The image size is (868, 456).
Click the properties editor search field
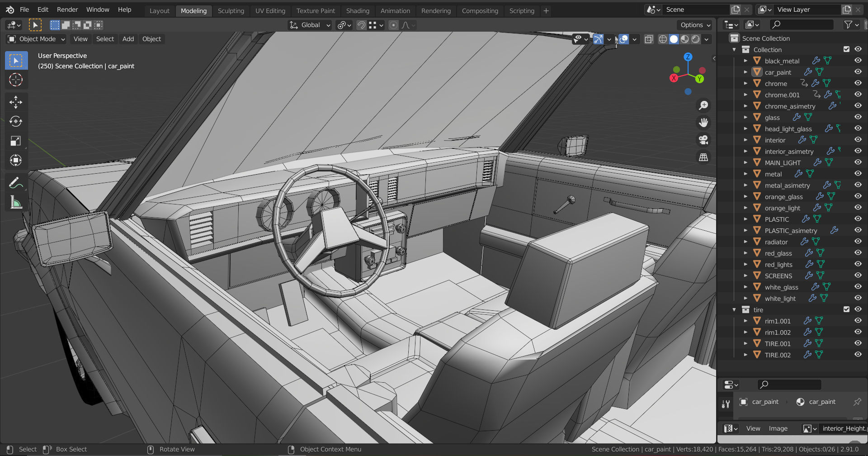(789, 385)
